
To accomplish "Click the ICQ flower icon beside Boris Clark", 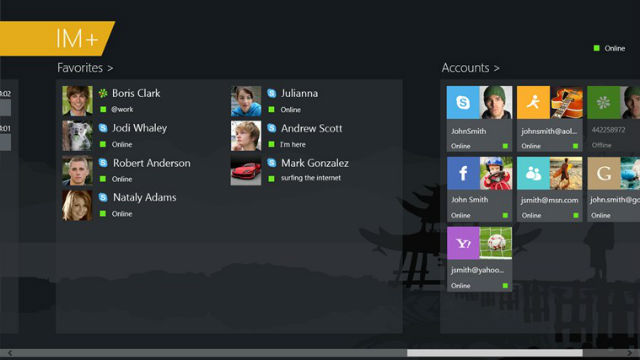I will tap(103, 93).
